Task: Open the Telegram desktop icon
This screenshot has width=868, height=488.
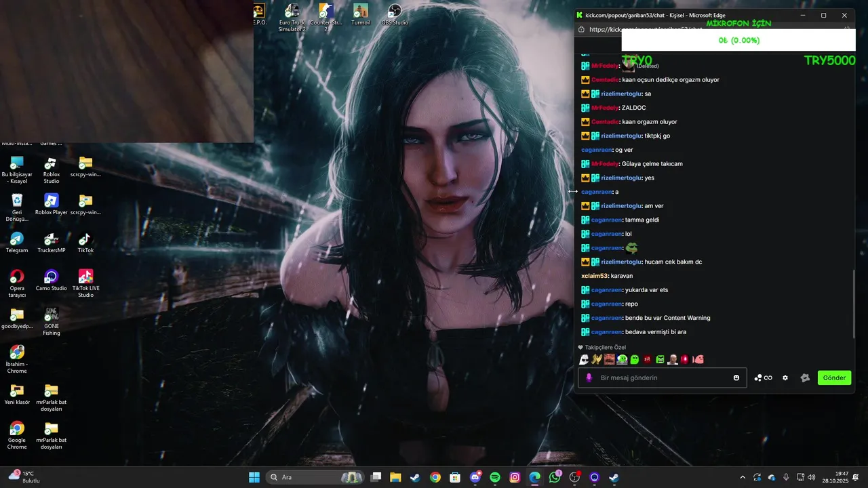Action: [17, 243]
